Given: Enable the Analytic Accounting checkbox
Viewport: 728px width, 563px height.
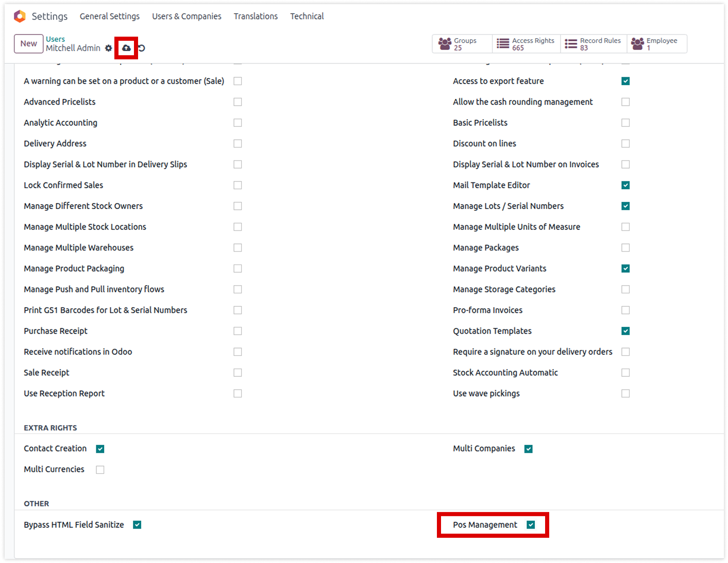Looking at the screenshot, I should click(x=238, y=123).
